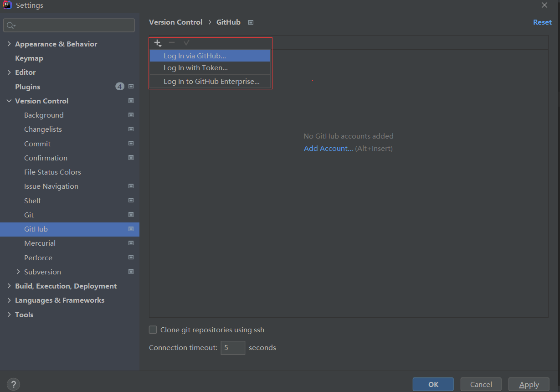Click the question mark help icon

click(x=14, y=384)
